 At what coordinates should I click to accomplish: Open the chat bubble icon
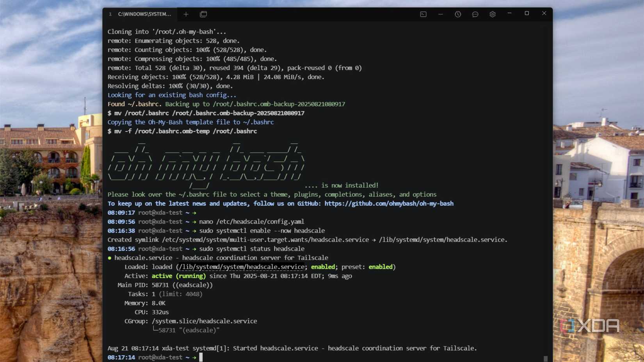[475, 14]
